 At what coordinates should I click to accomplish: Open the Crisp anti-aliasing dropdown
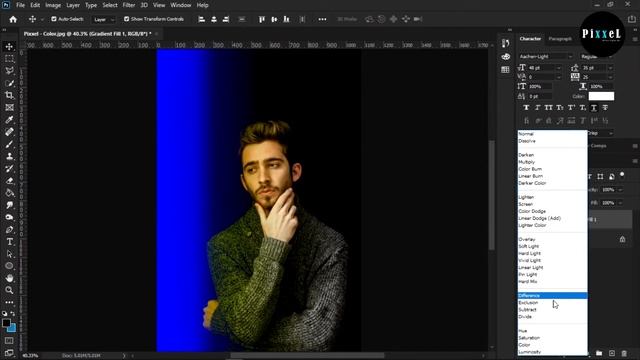(x=611, y=133)
